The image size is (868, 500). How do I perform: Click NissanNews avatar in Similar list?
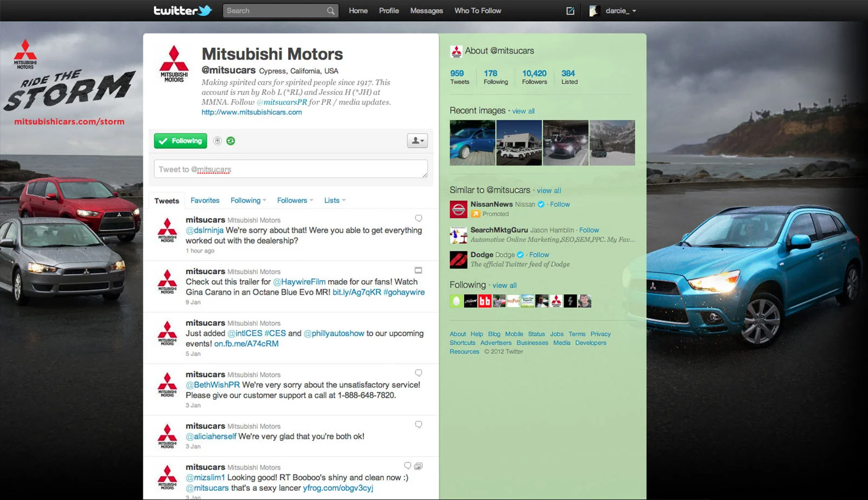[x=458, y=209]
